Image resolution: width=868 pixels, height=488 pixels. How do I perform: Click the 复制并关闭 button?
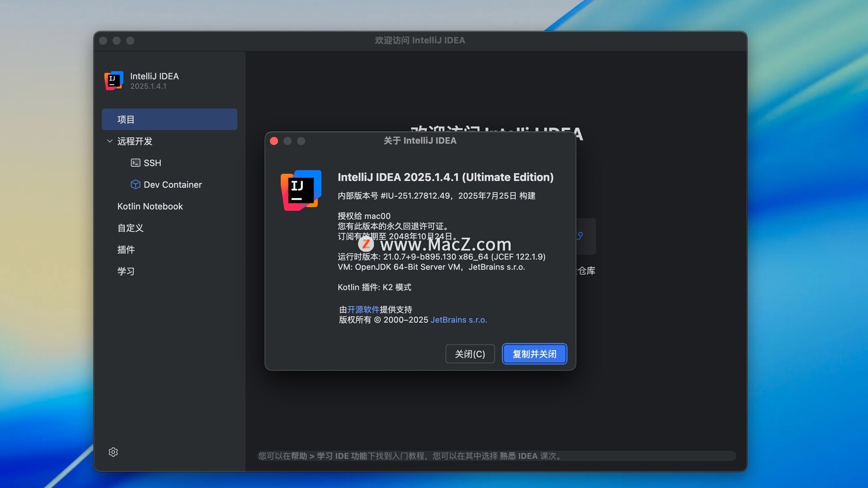click(x=534, y=354)
